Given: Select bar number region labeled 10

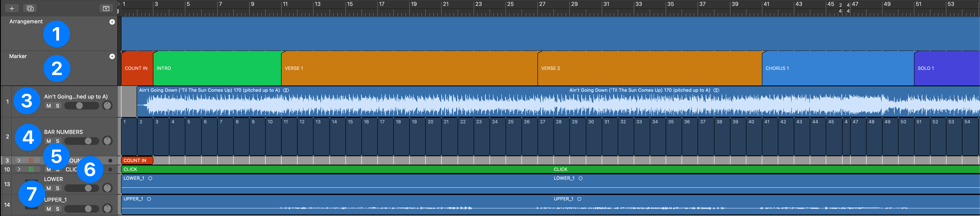Looking at the screenshot, I should click(273, 137).
